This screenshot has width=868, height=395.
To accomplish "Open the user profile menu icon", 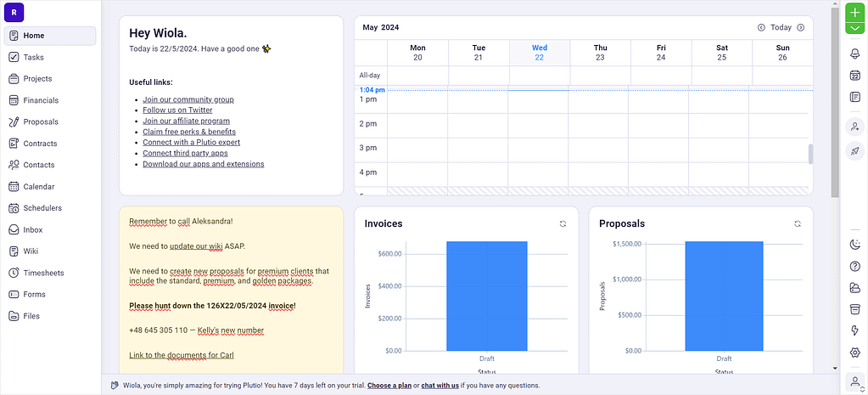I will (854, 381).
